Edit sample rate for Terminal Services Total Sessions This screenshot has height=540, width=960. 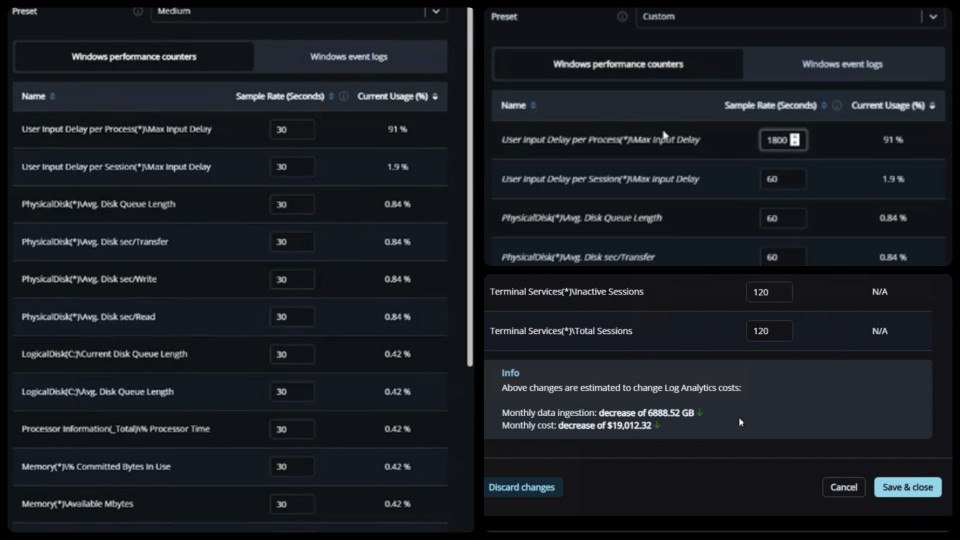769,331
